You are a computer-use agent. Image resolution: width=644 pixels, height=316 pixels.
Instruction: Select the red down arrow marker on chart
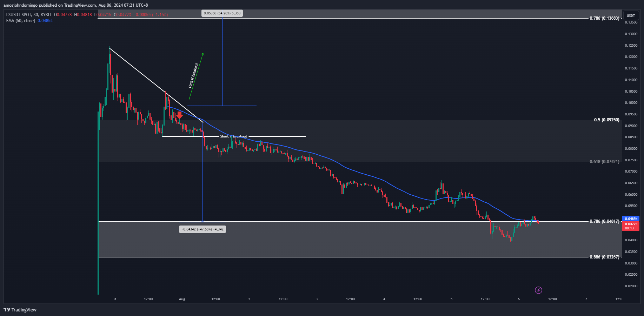point(179,115)
